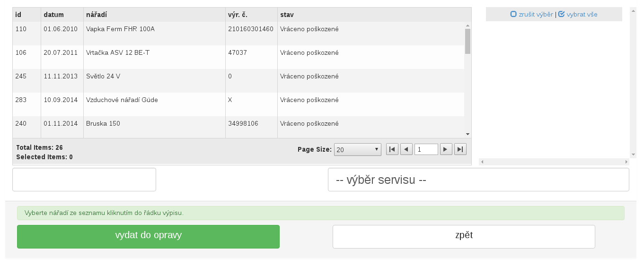The image size is (644, 275).
Task: Open the Page Size dropdown
Action: click(358, 149)
